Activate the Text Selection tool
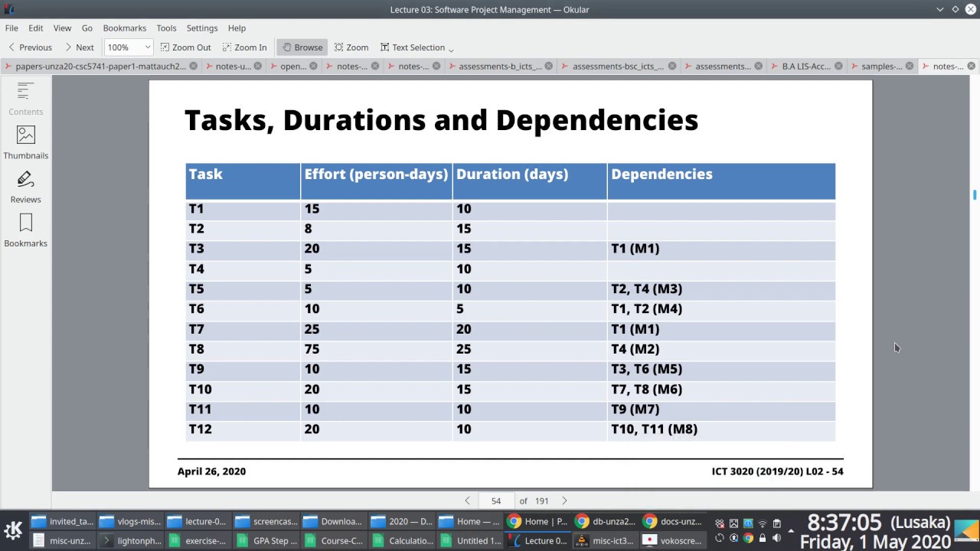Viewport: 980px width, 551px height. [x=412, y=47]
